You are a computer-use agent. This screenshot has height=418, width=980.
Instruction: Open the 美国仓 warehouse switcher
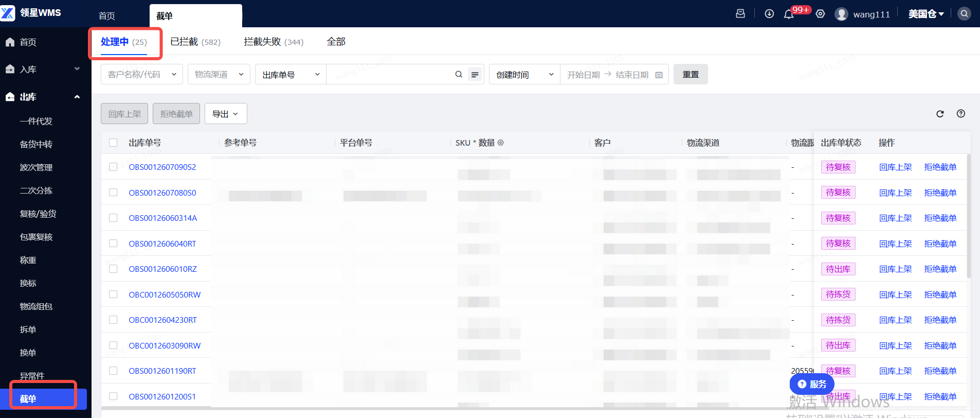[926, 14]
